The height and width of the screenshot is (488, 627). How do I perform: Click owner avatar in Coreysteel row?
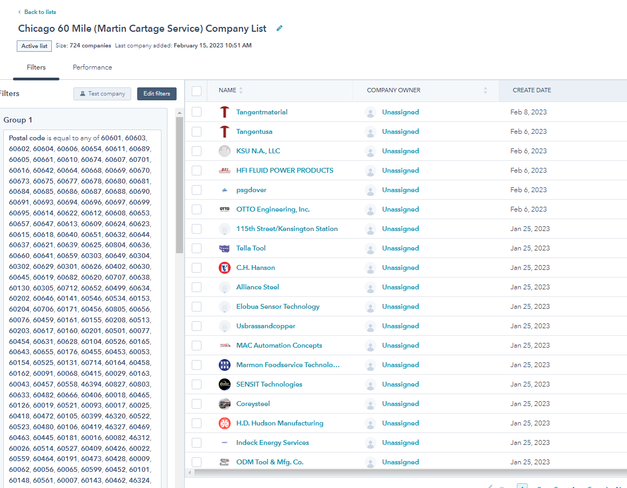[x=371, y=404]
